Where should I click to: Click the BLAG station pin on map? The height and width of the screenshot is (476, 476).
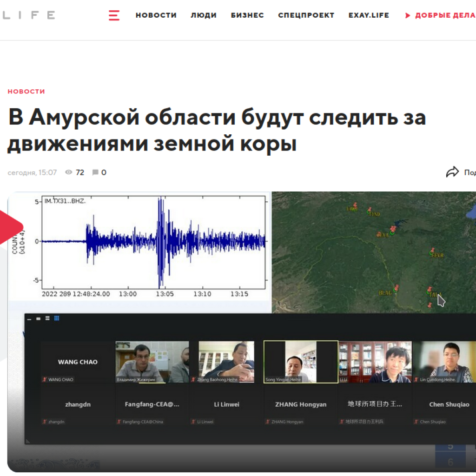tap(396, 289)
